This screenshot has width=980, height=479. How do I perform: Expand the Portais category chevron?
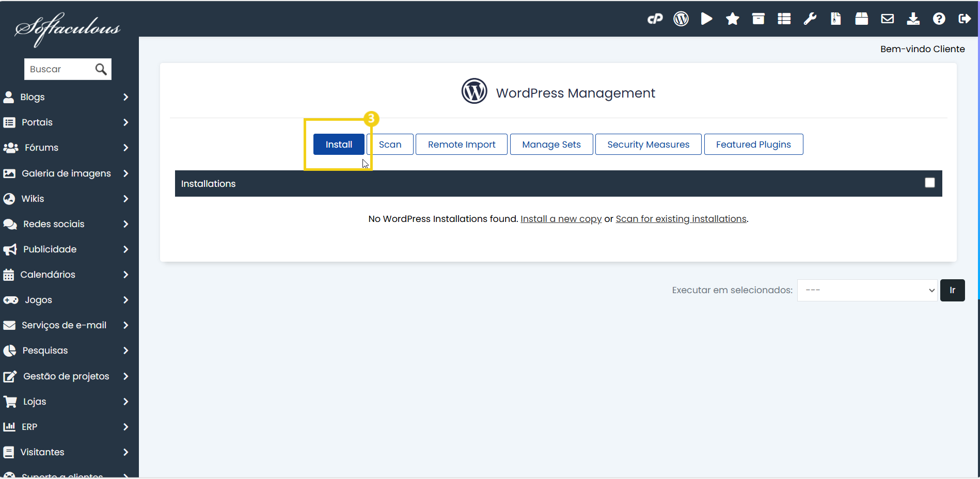coord(126,122)
